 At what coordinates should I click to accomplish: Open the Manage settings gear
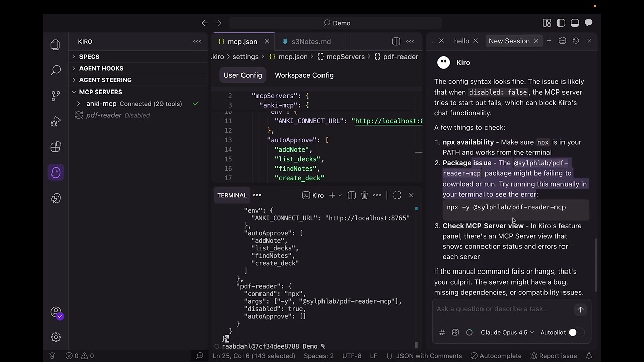[x=56, y=337]
